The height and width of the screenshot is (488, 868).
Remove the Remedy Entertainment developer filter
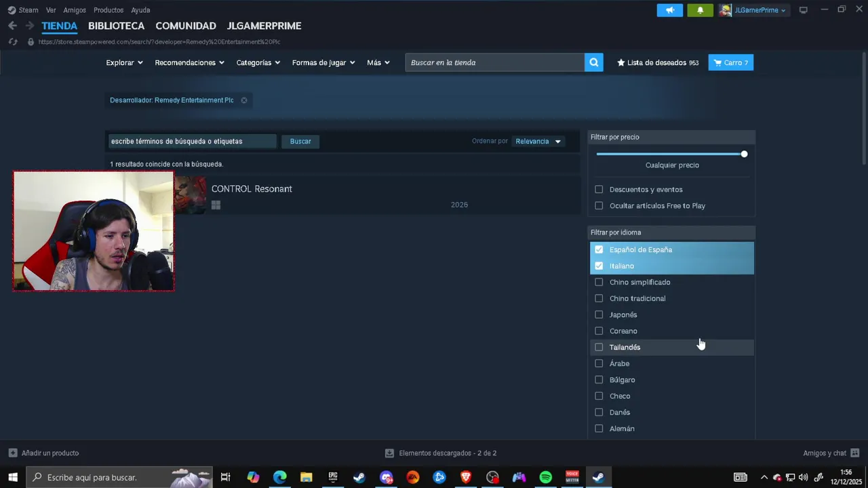244,100
